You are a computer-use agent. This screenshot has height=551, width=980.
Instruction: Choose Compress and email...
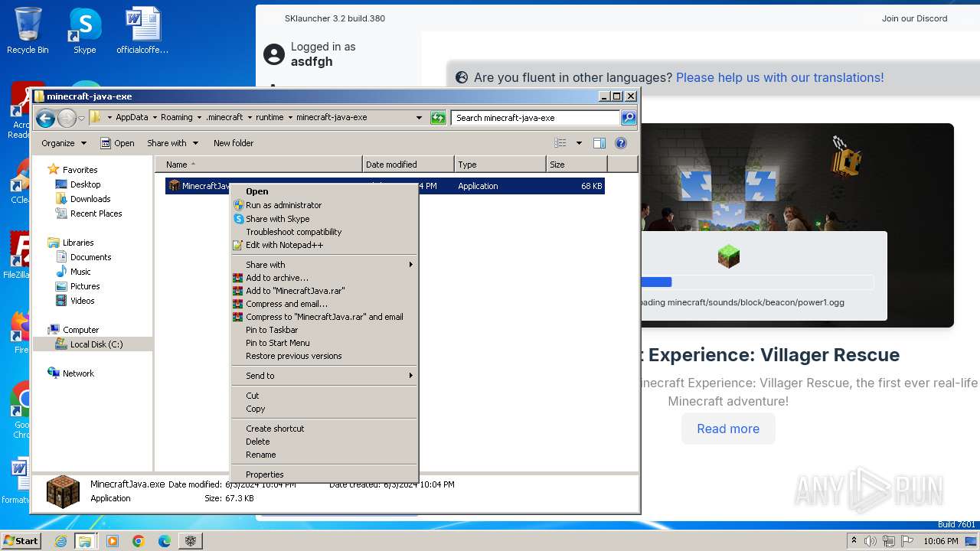(x=325, y=304)
